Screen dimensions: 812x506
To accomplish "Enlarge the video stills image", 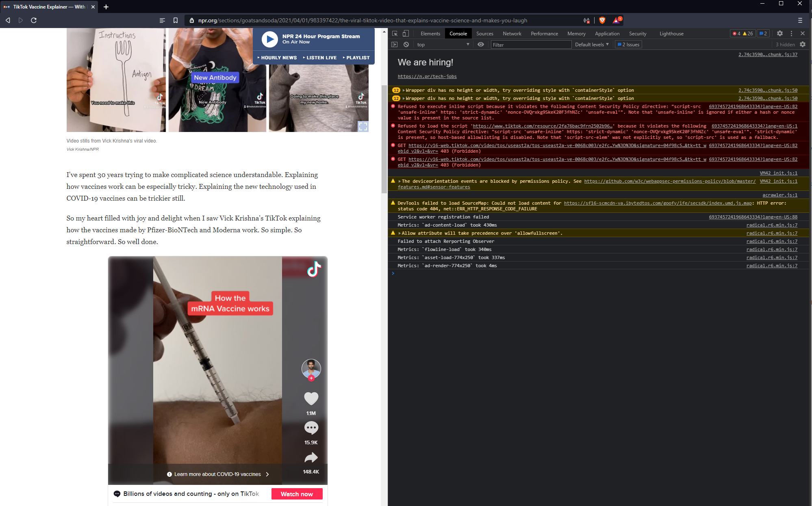I will [x=363, y=126].
